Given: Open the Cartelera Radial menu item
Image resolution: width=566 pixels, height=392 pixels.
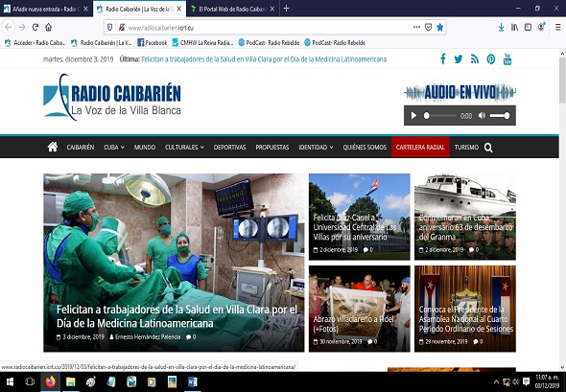Looking at the screenshot, I should pos(420,148).
